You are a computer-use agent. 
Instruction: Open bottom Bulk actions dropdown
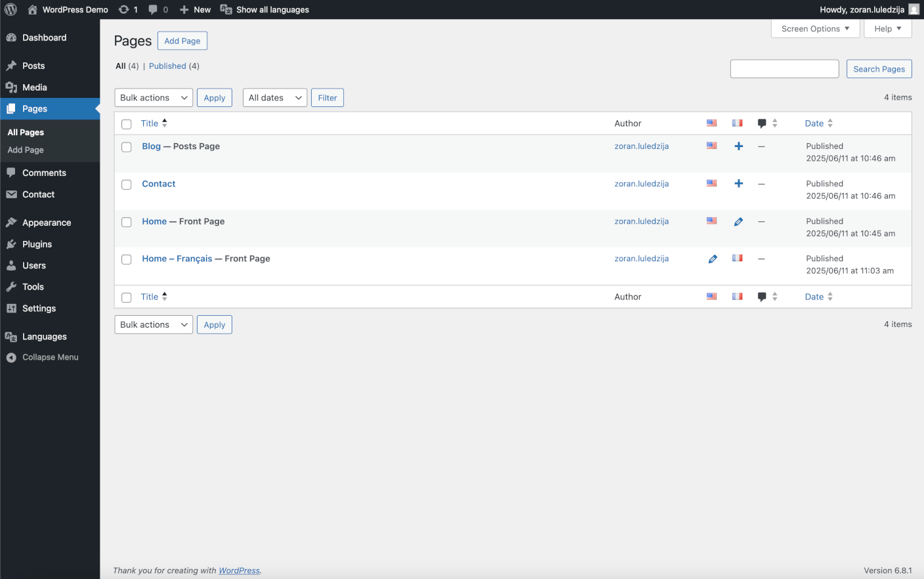[154, 325]
